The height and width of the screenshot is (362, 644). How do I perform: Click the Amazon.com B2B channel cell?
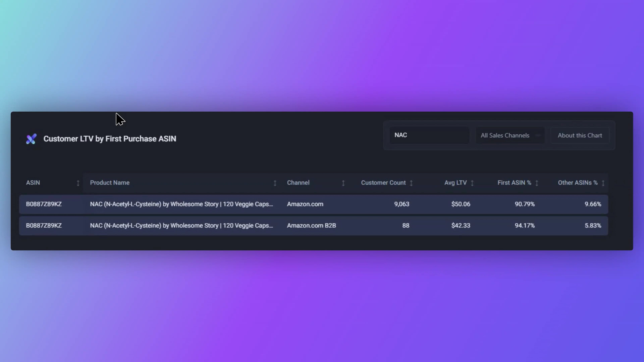point(311,226)
